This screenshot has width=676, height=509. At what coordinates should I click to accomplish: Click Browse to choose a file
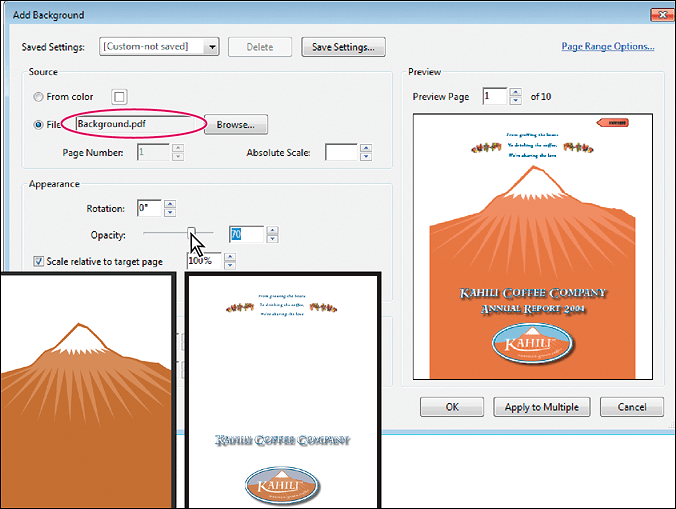[x=236, y=125]
